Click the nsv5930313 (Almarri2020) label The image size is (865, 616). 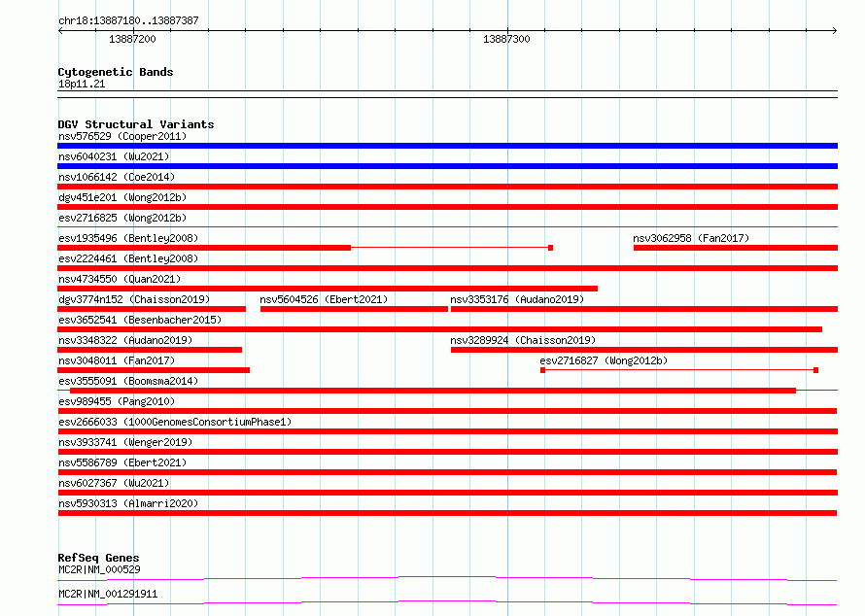[x=128, y=503]
